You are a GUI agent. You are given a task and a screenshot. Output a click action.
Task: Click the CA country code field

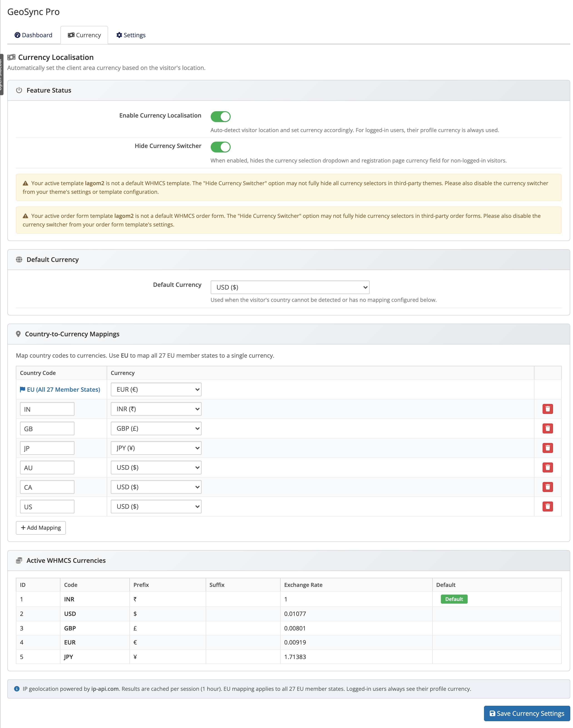[x=47, y=487]
